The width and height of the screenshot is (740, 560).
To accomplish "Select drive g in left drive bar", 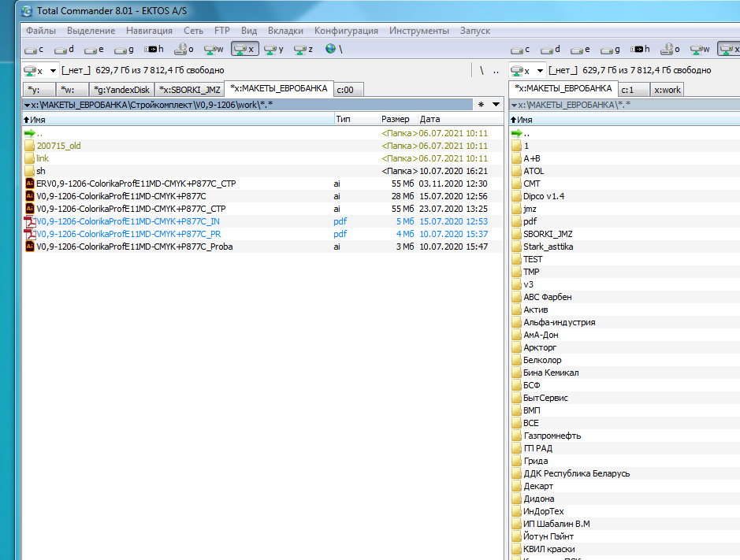I will click(124, 49).
